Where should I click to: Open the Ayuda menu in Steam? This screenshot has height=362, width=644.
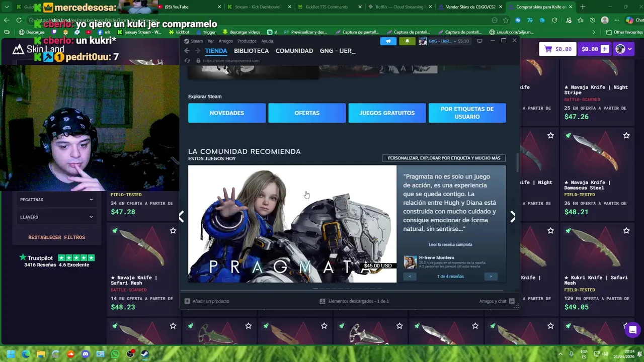(267, 41)
